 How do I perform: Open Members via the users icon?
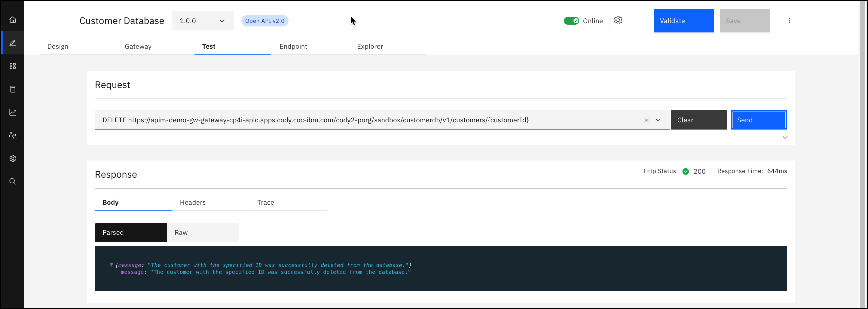click(12, 135)
